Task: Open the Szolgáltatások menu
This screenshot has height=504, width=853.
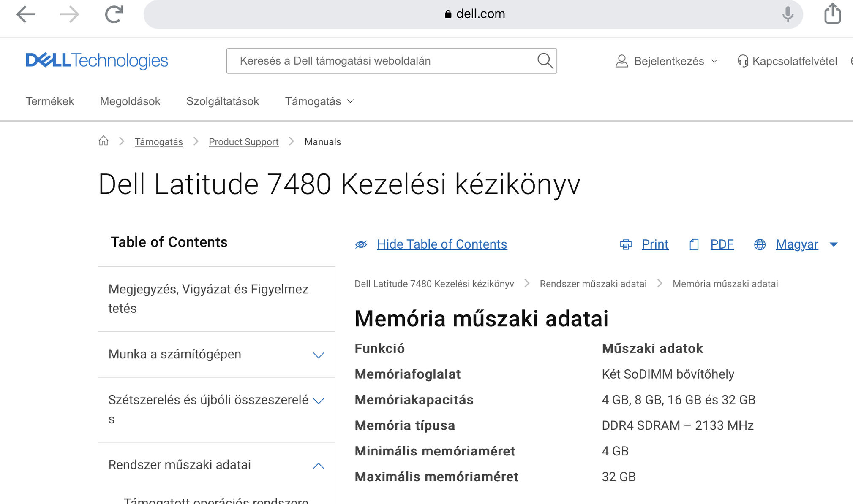Action: click(x=223, y=101)
